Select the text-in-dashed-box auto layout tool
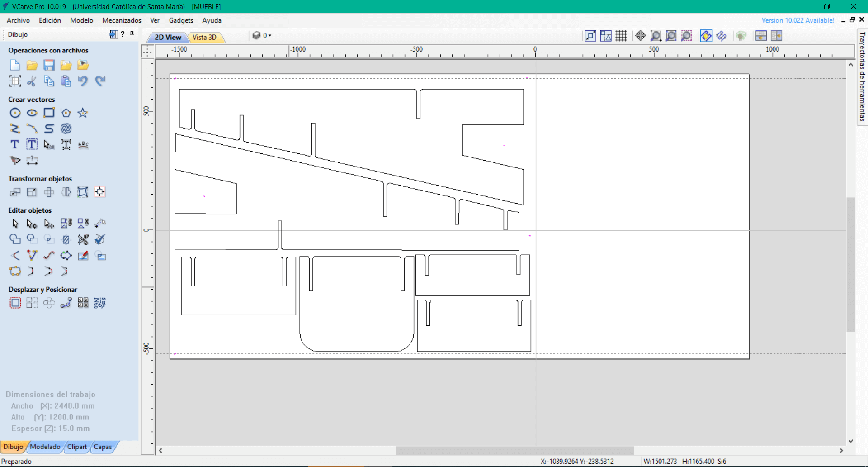Screen dimensions: 868x467 click(32, 144)
